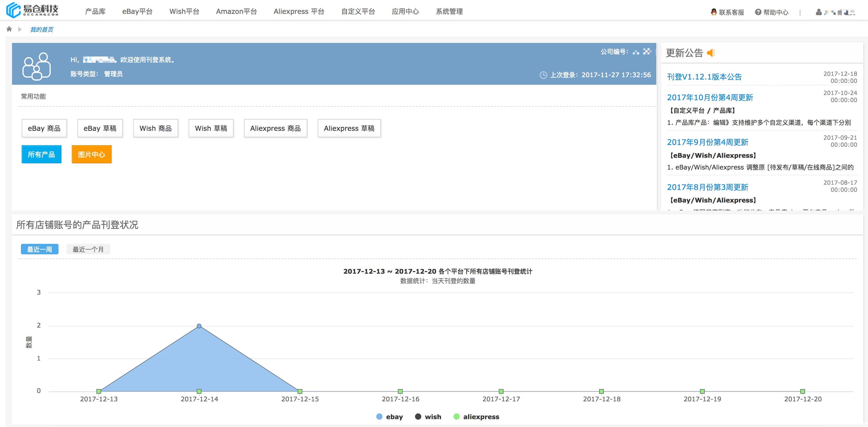Click the user account profile icon
868x427 pixels.
tap(818, 12)
